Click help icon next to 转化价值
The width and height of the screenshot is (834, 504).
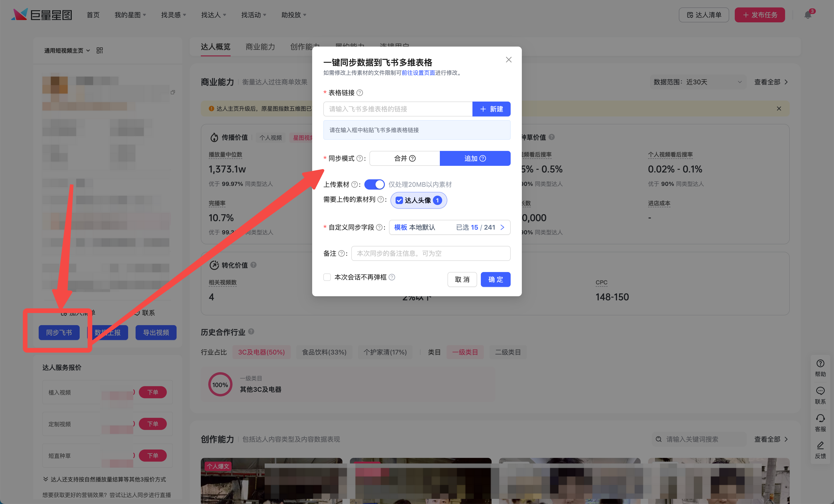[253, 265]
